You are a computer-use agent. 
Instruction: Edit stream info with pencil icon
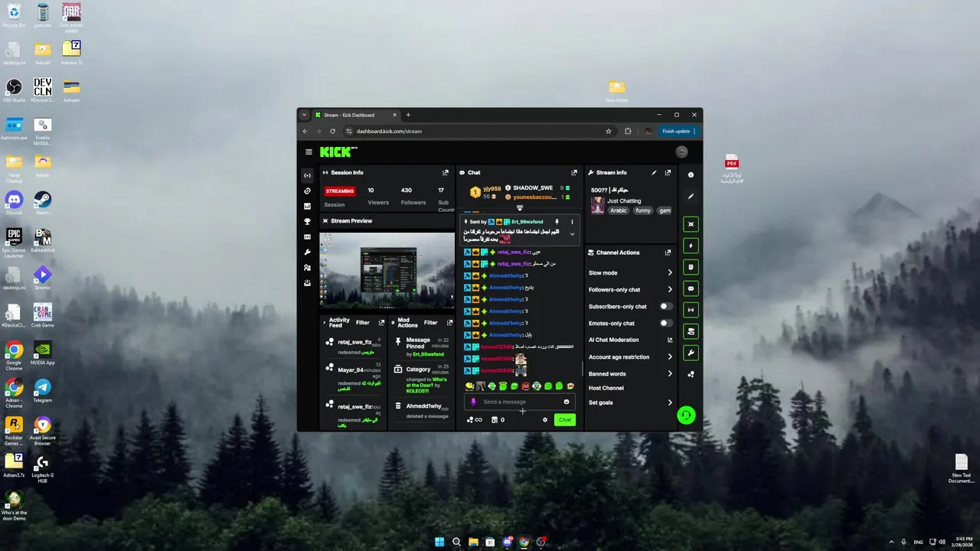(654, 173)
